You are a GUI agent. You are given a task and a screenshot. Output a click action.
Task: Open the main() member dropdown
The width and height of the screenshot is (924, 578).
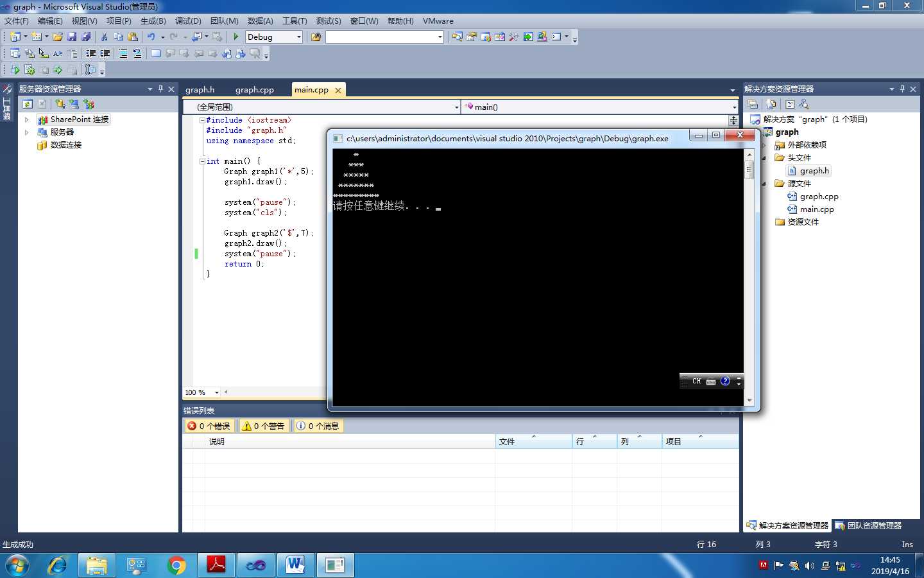click(x=734, y=107)
